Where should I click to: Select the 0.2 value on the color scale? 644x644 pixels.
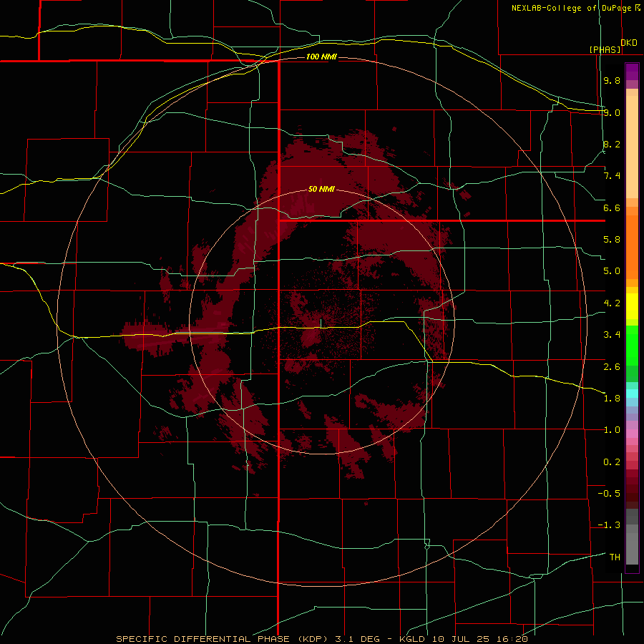pos(612,462)
